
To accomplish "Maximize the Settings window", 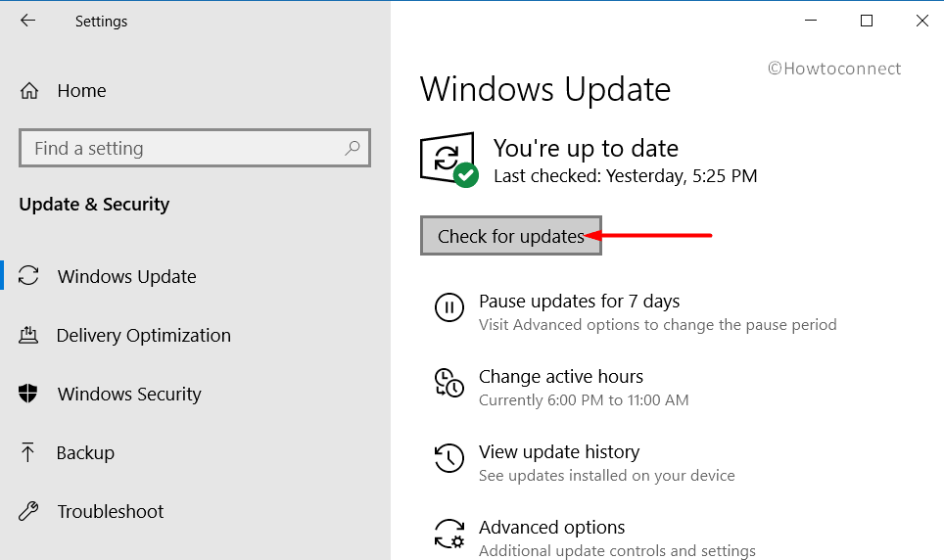I will click(867, 22).
